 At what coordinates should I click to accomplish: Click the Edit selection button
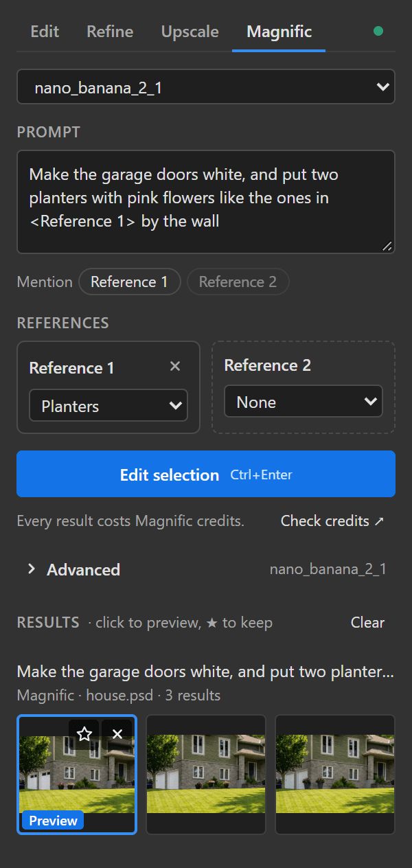click(x=206, y=474)
